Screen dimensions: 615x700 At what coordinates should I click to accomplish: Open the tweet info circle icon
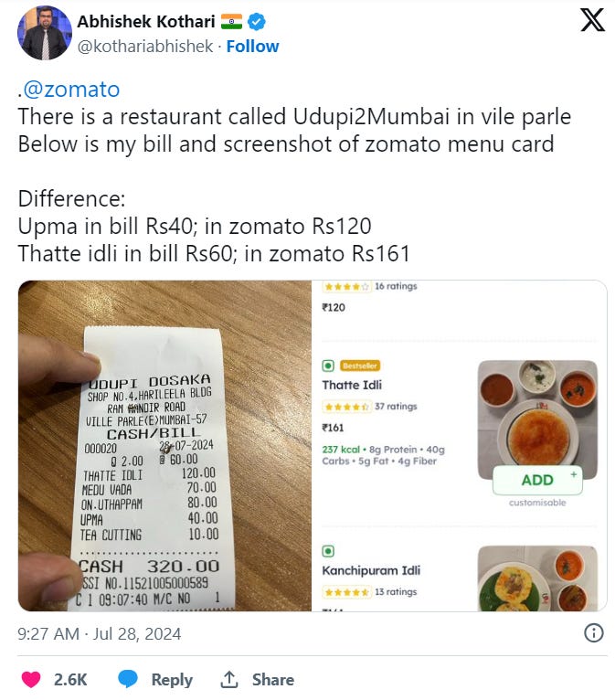594,633
